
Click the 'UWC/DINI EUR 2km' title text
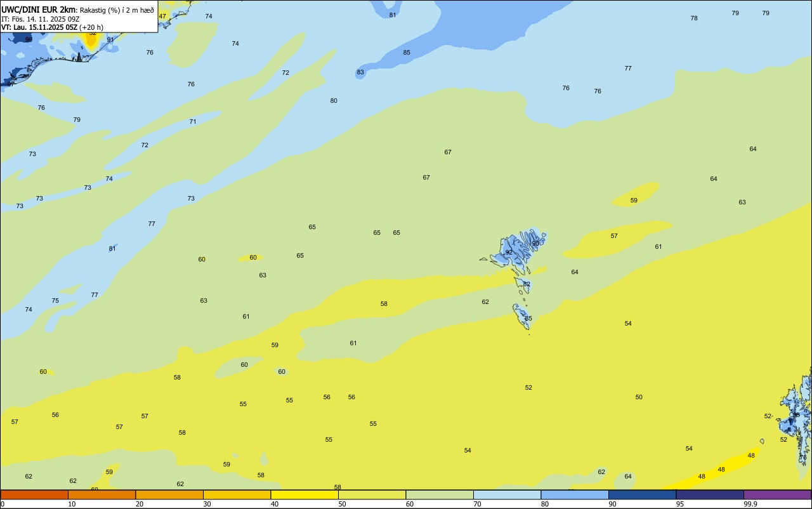point(39,10)
